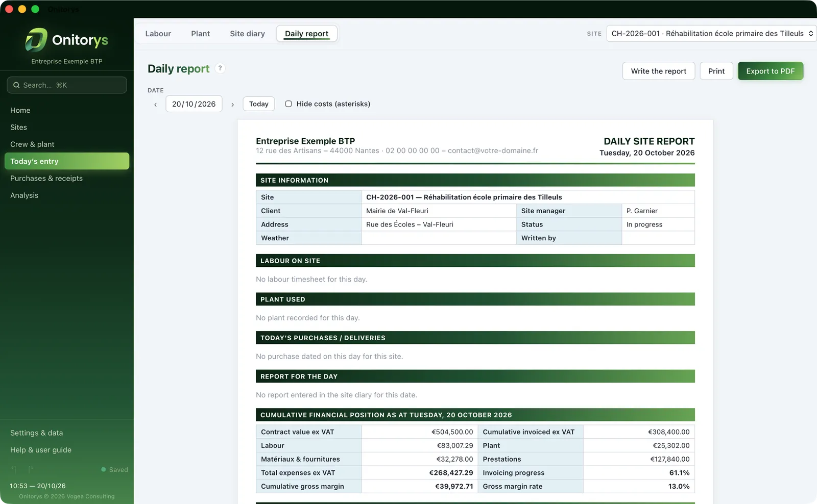
Task: Open the SITE selector dropdown
Action: [x=711, y=34]
